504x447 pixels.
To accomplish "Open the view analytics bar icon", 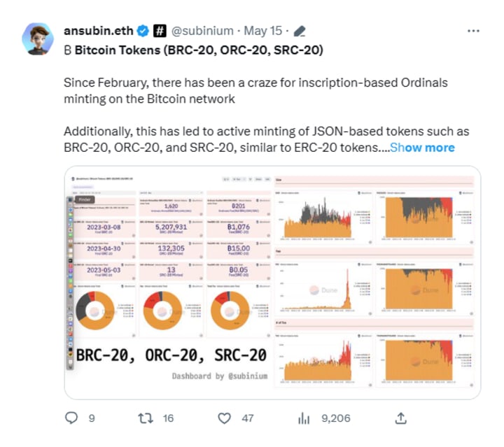I will 304,418.
